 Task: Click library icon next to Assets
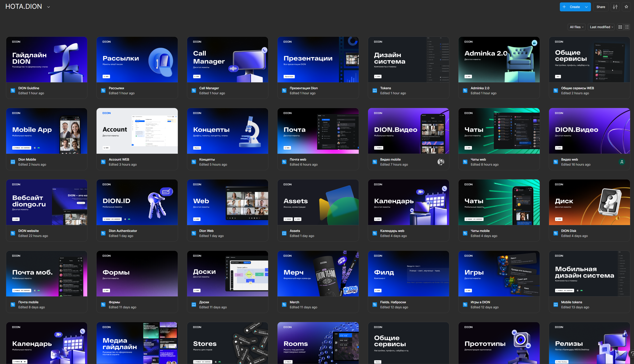point(284,233)
